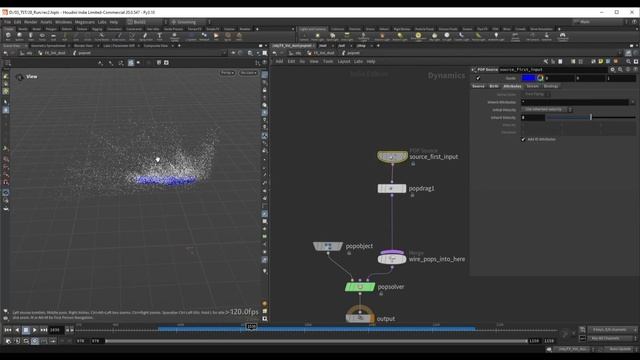This screenshot has height=360, width=640.
Task: Select the popobject node
Action: (328, 246)
